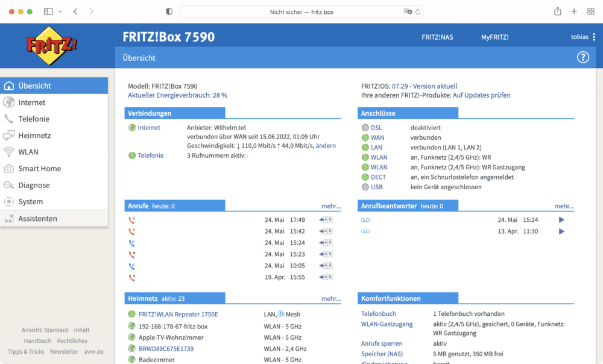Click the translate icon in address bar
Image resolution: width=603 pixels, height=364 pixels.
coord(407,11)
